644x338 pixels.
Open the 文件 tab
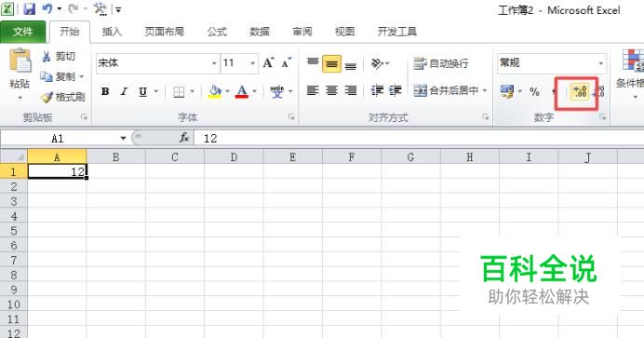pos(23,32)
